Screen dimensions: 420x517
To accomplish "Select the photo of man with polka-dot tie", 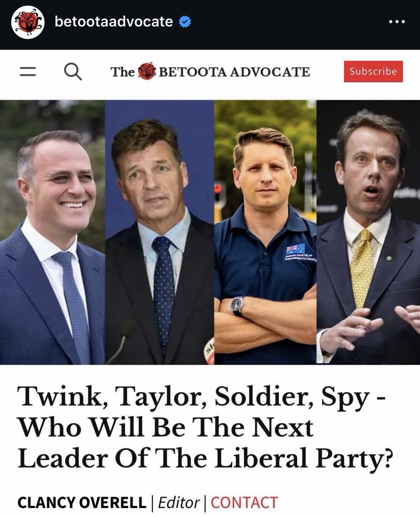I will point(160,232).
